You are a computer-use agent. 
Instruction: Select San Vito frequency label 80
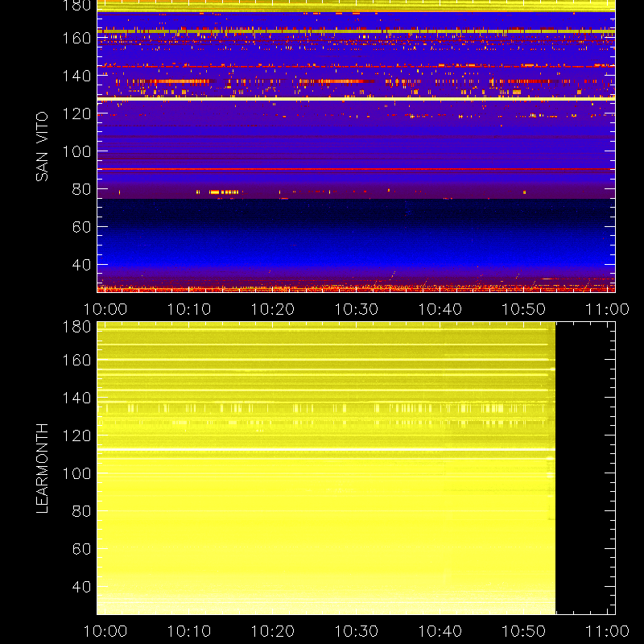[x=81, y=189]
